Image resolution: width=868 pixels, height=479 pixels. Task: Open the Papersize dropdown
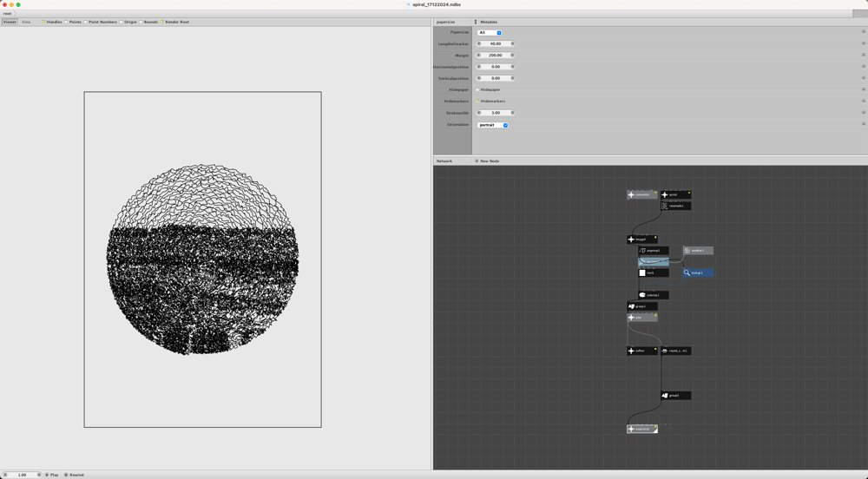(x=490, y=33)
